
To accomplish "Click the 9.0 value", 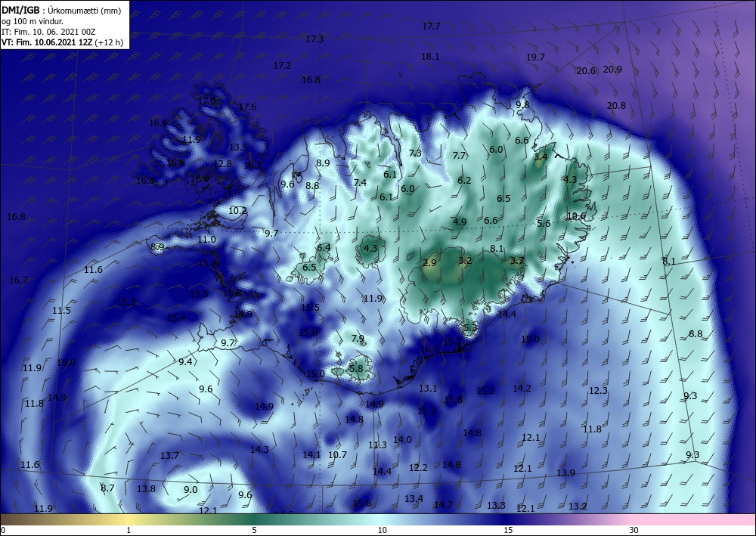I will (191, 489).
